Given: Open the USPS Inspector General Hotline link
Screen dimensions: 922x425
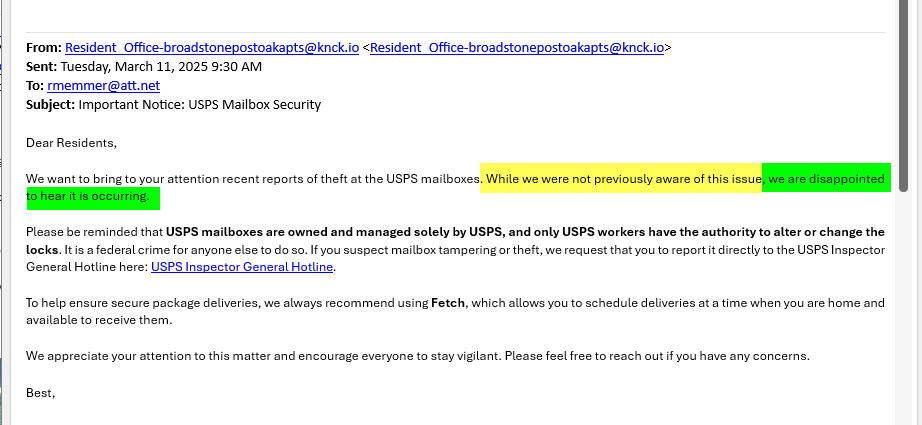Looking at the screenshot, I should [242, 267].
